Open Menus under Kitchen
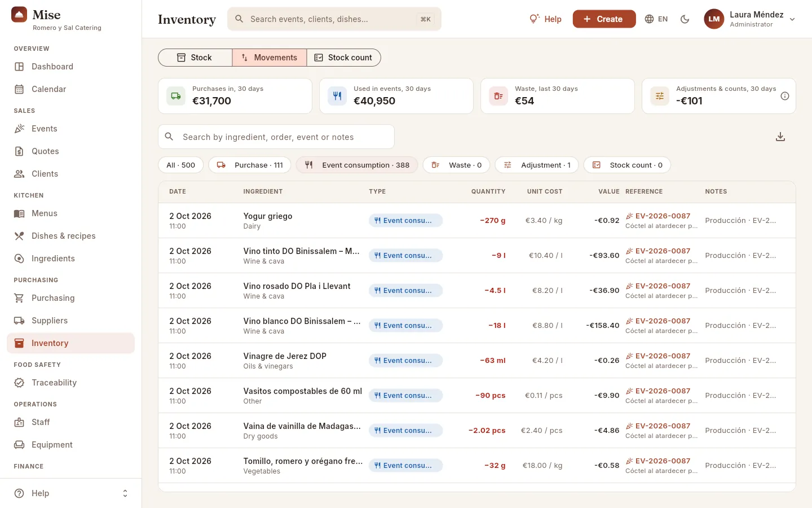 coord(70,213)
